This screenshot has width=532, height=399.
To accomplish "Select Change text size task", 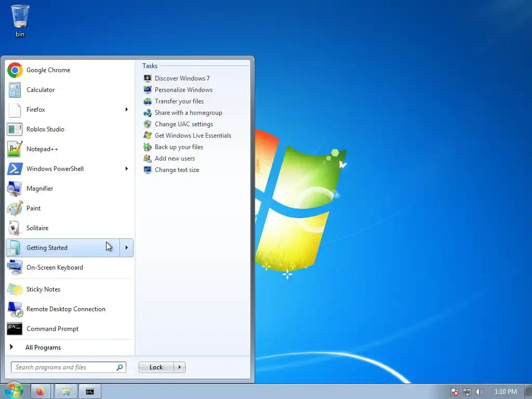I will coord(177,170).
